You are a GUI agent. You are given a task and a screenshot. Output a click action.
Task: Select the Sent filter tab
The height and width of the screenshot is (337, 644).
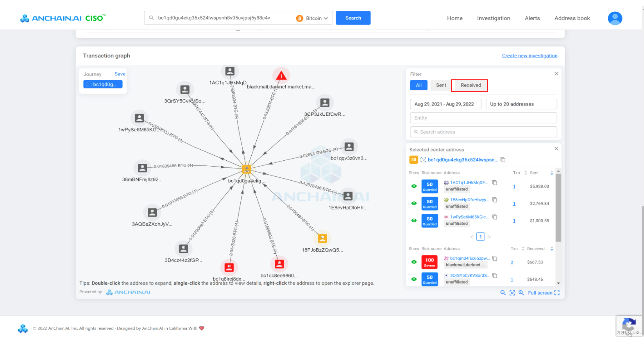(x=441, y=85)
